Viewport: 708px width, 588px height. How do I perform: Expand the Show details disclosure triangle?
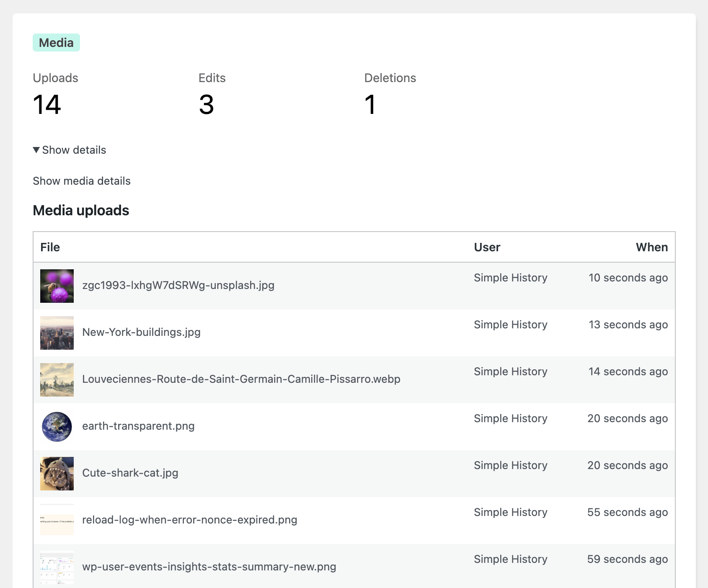tap(69, 150)
